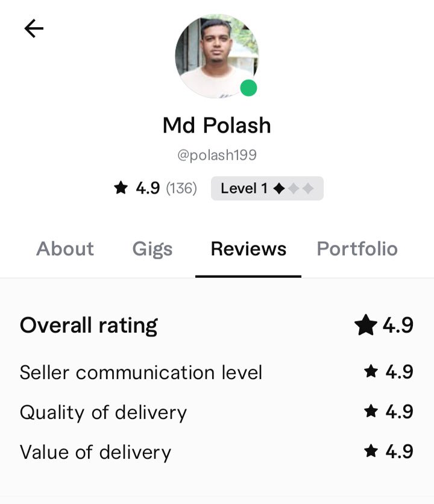
Task: Click the (136) reviews count
Action: click(x=181, y=189)
